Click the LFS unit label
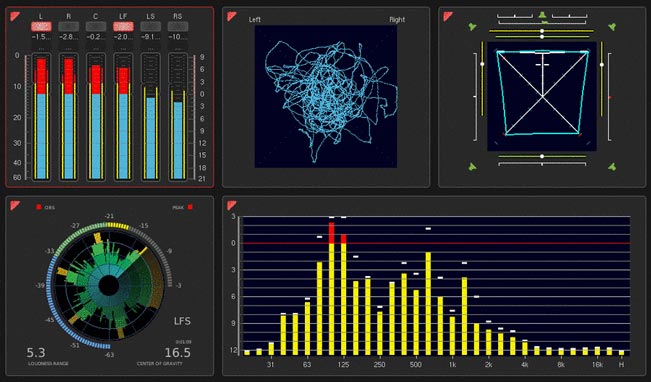This screenshot has height=382, width=651. point(182,321)
